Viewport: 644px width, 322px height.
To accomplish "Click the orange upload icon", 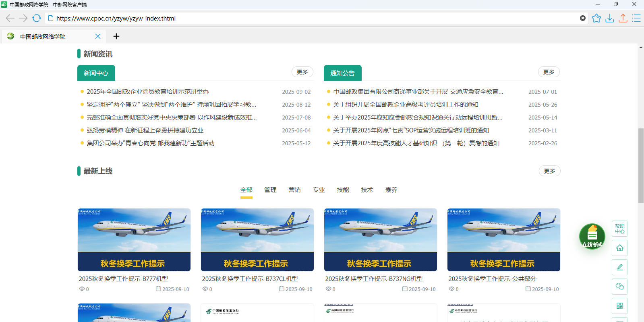I will click(623, 18).
